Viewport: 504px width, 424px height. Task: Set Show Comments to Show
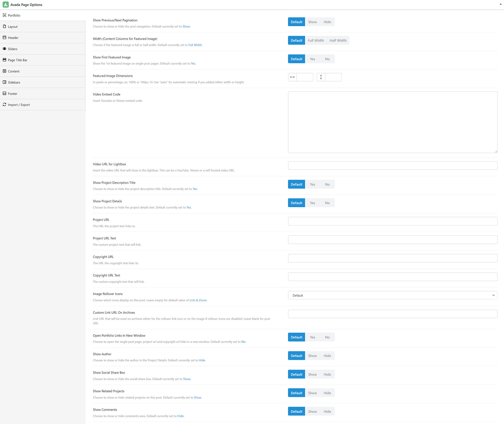pyautogui.click(x=312, y=411)
